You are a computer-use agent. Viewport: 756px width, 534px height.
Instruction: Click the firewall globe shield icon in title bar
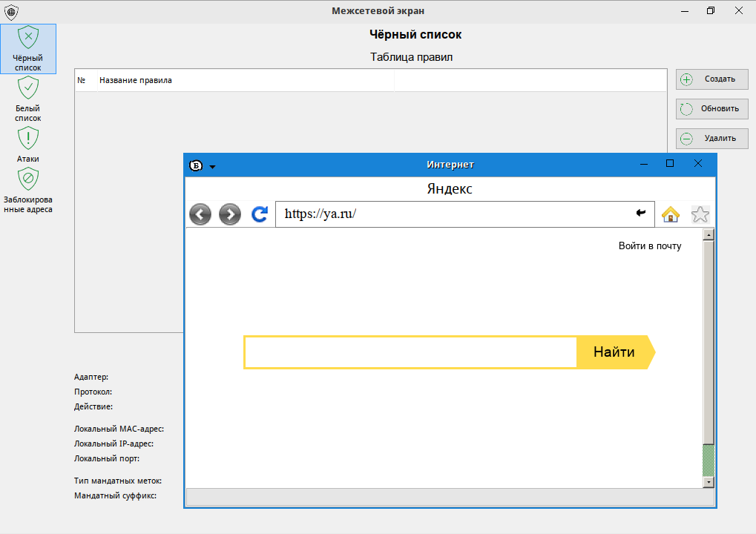[11, 12]
